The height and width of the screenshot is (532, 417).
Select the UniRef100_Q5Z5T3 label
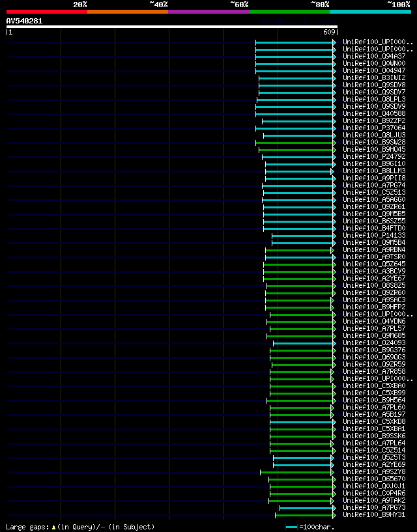click(374, 457)
